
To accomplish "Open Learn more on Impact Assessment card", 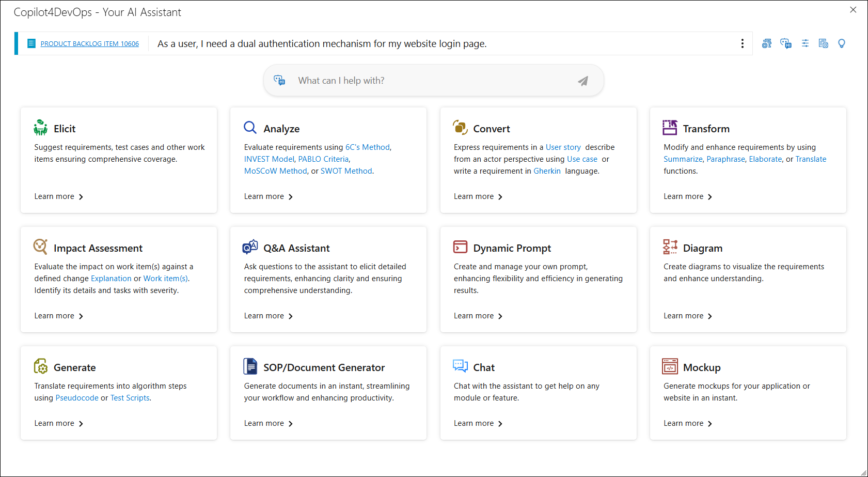I will click(59, 316).
